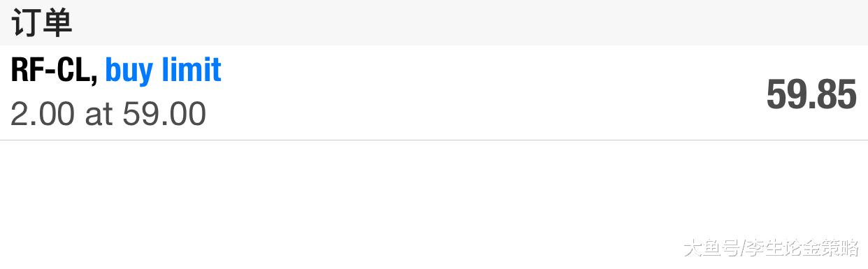Viewport: 868px width, 269px height.
Task: Tap the order entry price 59.00
Action: coord(164,114)
